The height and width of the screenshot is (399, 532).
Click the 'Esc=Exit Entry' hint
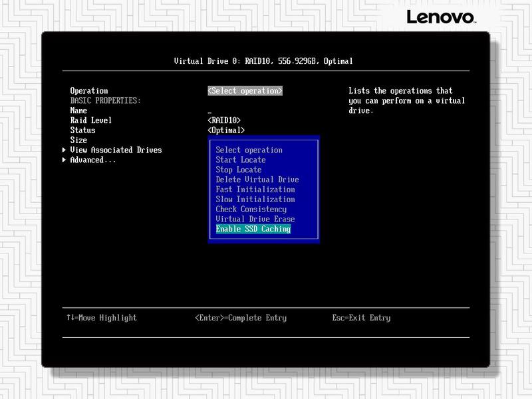click(x=361, y=318)
